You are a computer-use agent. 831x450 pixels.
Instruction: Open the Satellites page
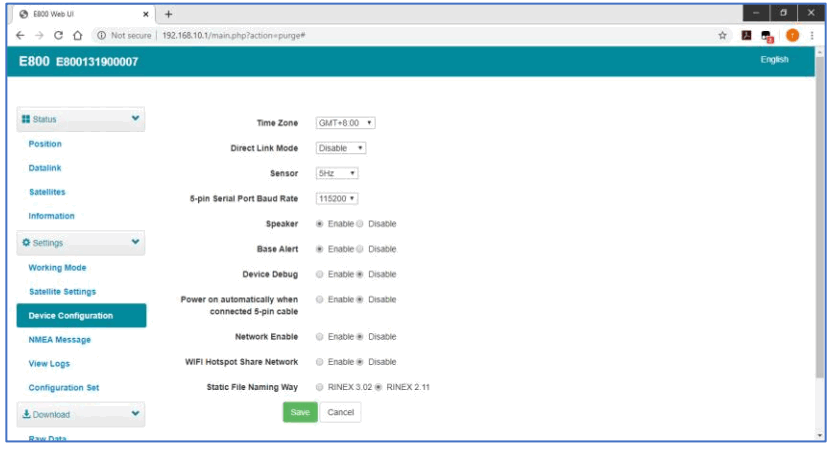coord(47,192)
